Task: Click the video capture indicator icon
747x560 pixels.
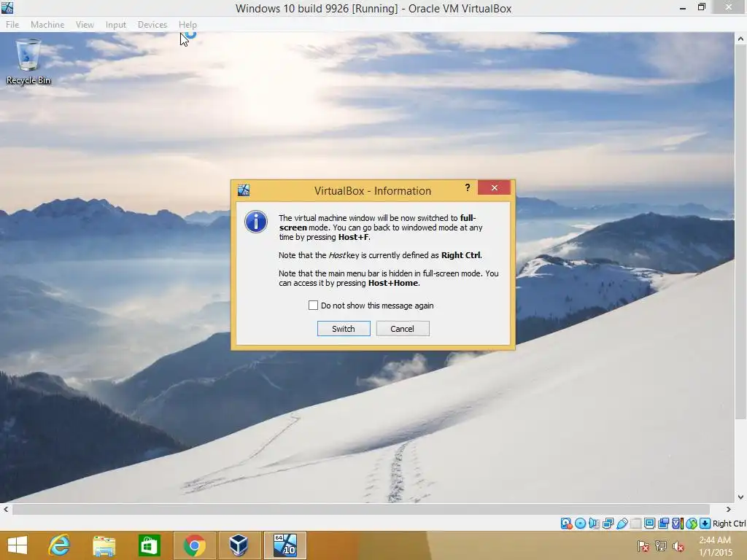Action: pyautogui.click(x=663, y=524)
